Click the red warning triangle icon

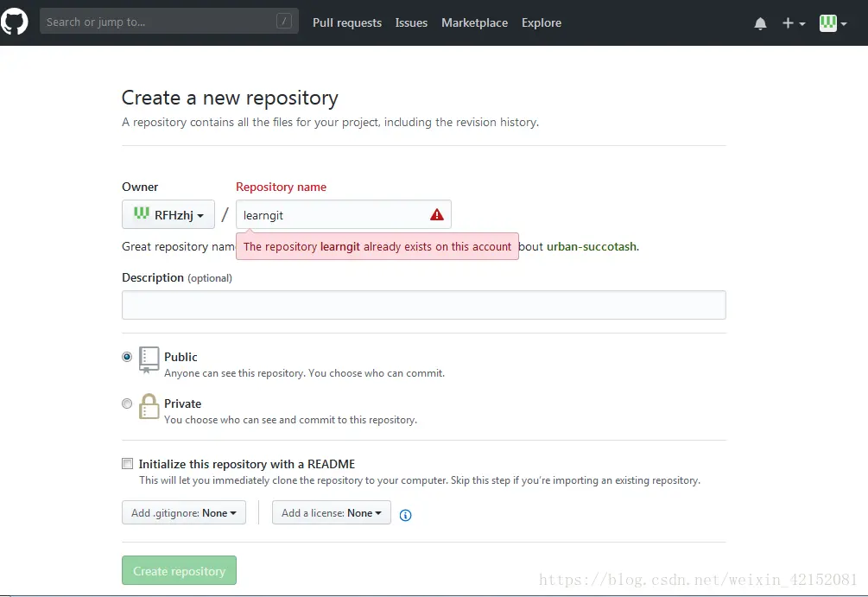437,215
